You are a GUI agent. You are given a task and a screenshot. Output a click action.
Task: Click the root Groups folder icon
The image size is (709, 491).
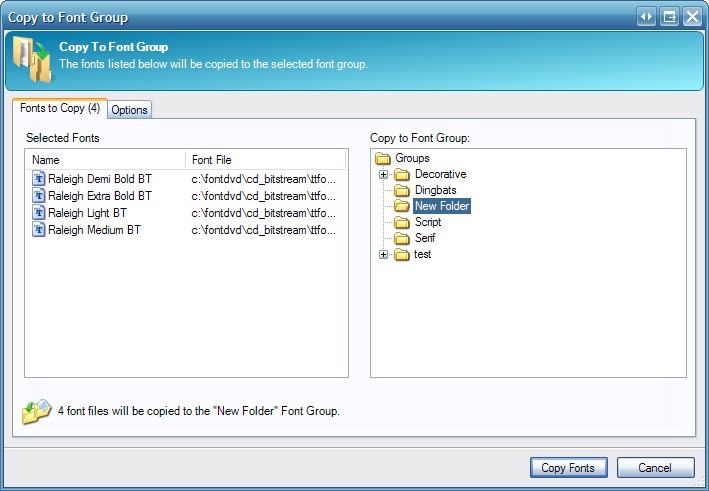pos(383,159)
